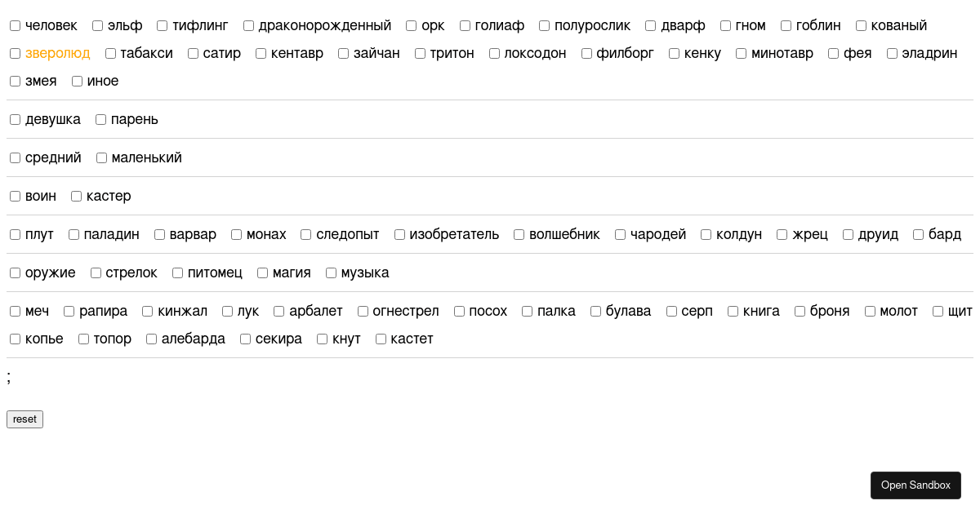Select the волшебник checkbox
Viewport: 980px width, 514px height.
click(x=519, y=235)
